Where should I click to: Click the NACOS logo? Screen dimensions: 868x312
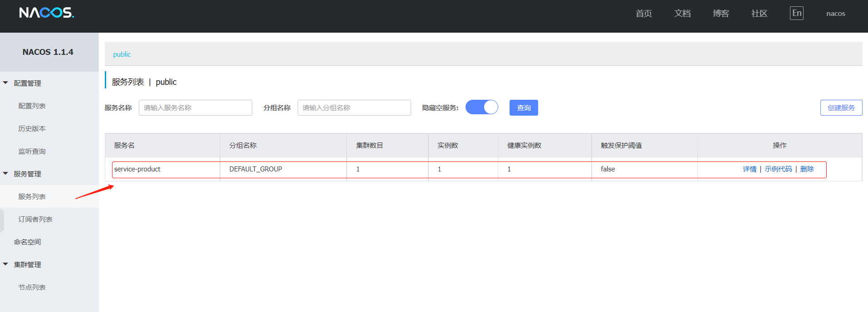click(x=46, y=13)
